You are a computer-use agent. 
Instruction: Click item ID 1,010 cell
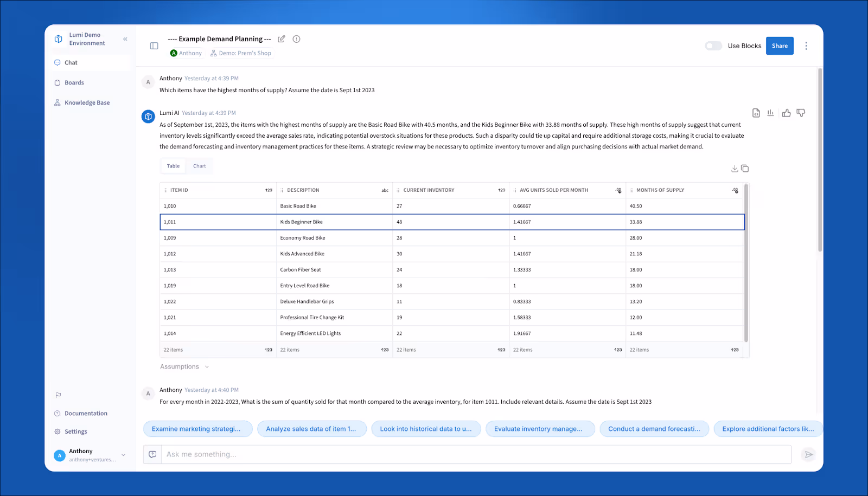tap(218, 206)
